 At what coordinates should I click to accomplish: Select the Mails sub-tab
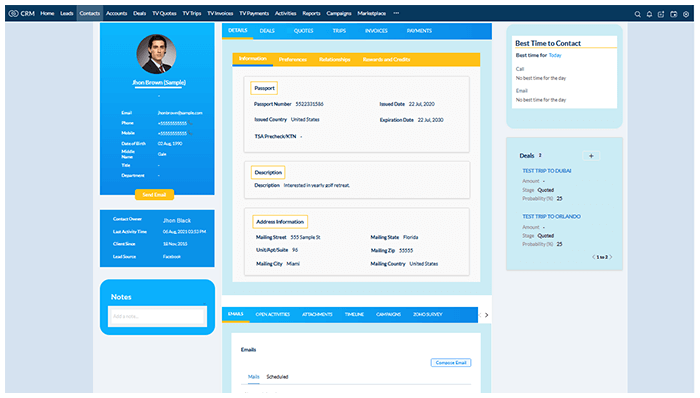254,377
